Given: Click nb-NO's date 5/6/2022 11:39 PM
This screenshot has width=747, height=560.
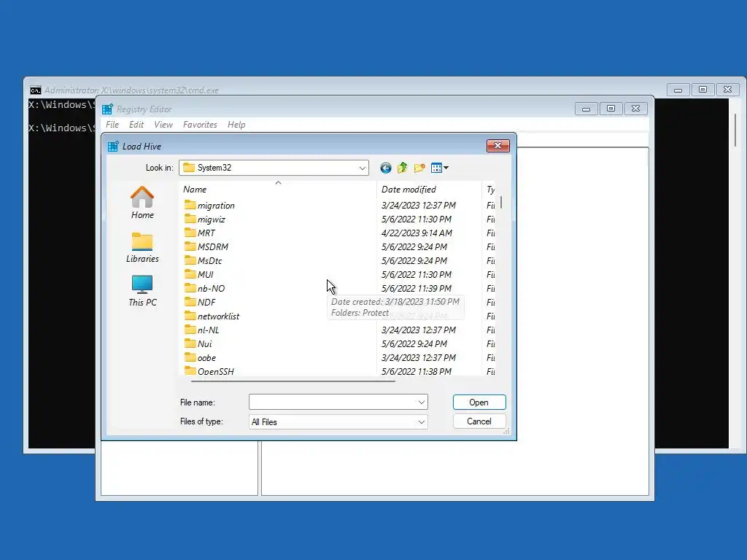Looking at the screenshot, I should 417,288.
